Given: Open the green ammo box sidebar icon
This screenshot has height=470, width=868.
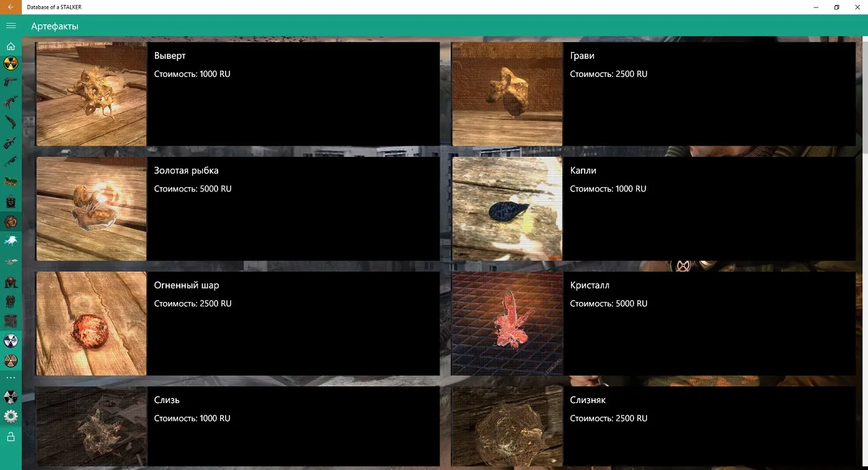Looking at the screenshot, I should coord(11,182).
